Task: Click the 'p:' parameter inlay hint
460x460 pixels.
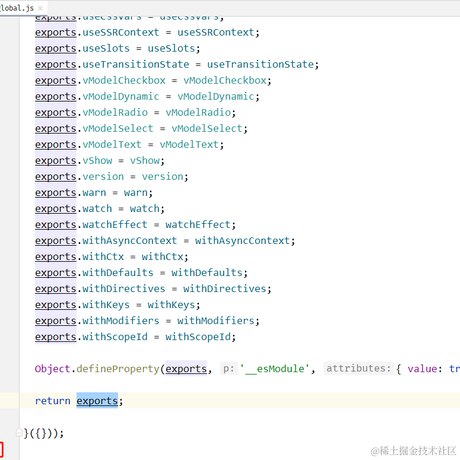Action: click(229, 369)
